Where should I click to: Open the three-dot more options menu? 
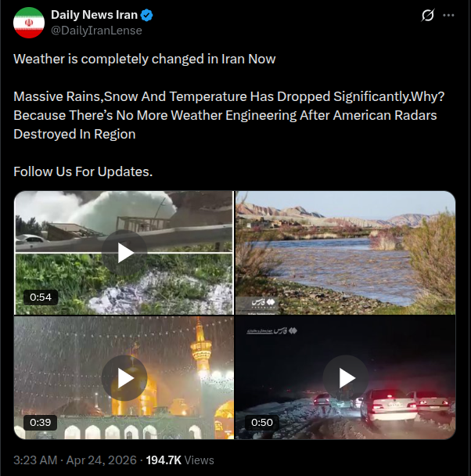[448, 15]
